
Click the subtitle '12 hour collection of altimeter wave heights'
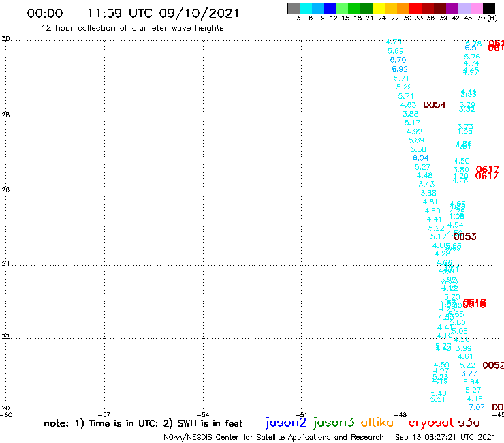(132, 28)
